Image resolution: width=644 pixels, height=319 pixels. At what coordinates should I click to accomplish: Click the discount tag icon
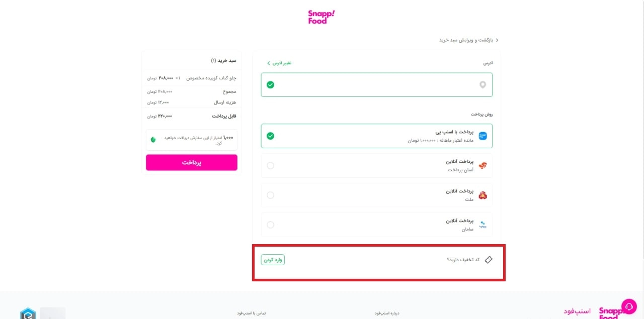[489, 260]
